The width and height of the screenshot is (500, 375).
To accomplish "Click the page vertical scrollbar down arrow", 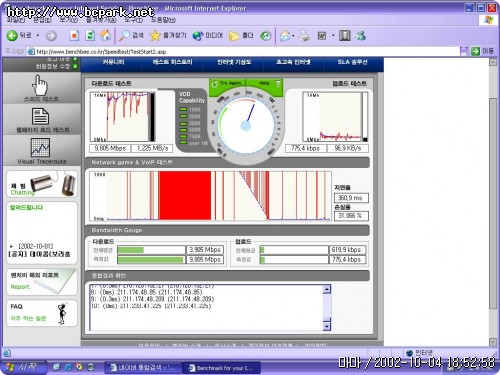I will 493,342.
